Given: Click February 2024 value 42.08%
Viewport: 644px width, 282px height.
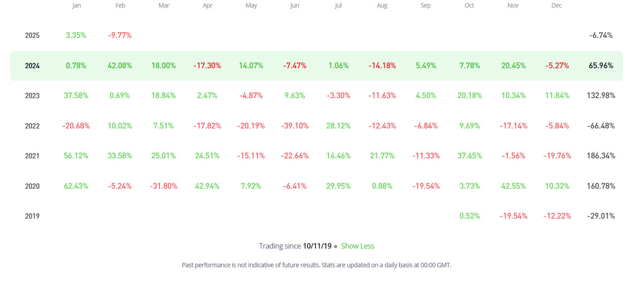Looking at the screenshot, I should (120, 66).
